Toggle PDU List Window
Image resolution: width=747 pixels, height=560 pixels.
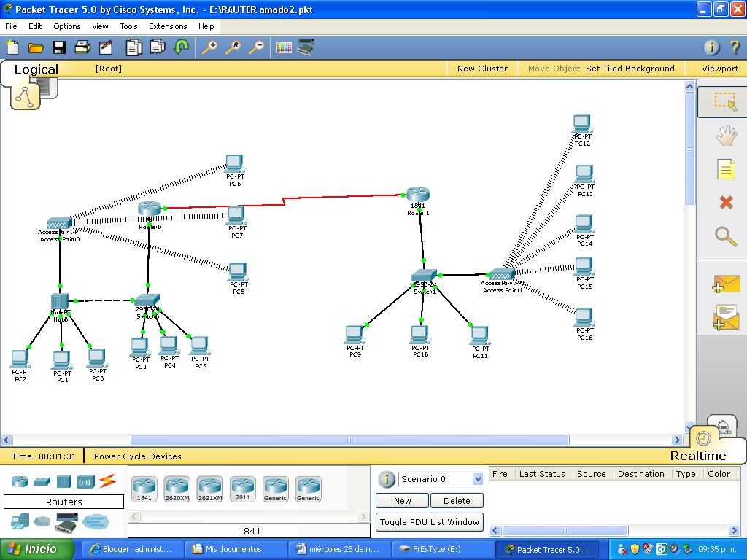[428, 522]
